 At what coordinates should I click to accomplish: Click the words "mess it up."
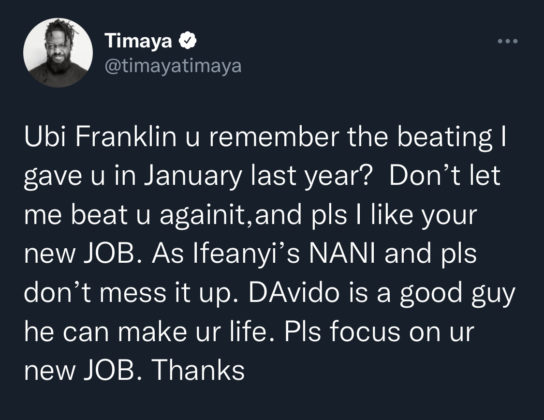(170, 294)
